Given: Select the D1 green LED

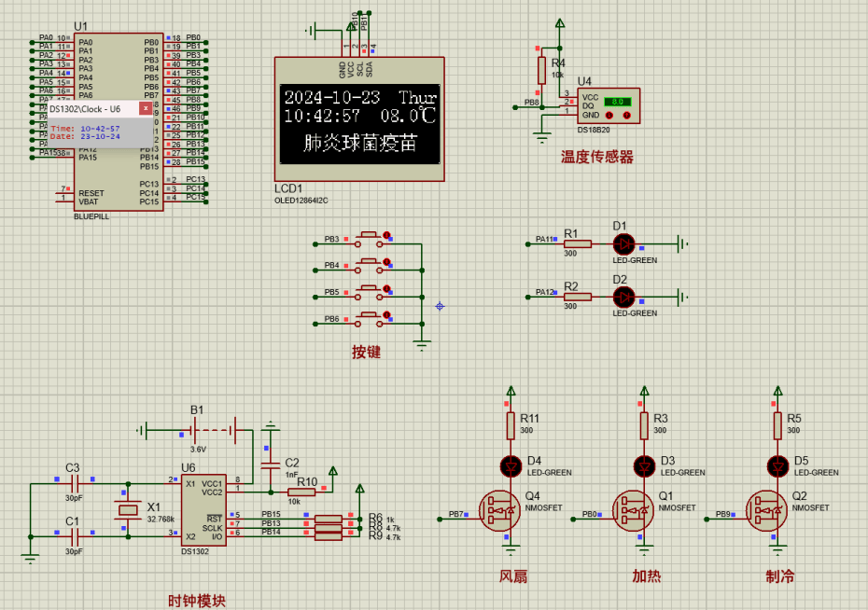Looking at the screenshot, I should click(x=624, y=243).
